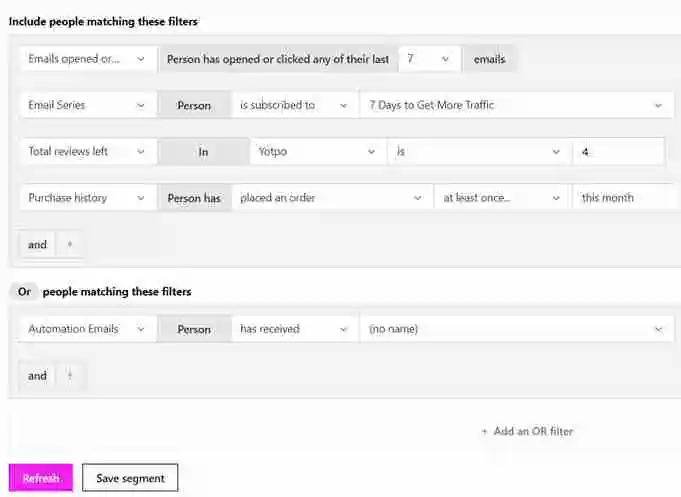Open the 'is subscribed to' condition dropdown
The height and width of the screenshot is (497, 681).
pos(294,105)
